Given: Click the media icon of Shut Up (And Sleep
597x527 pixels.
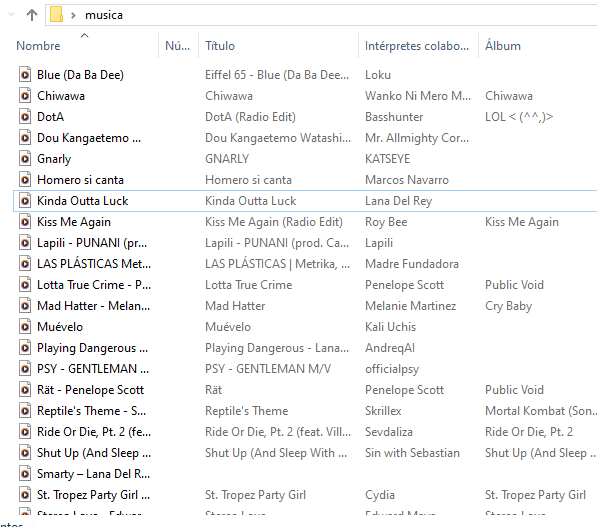Looking at the screenshot, I should (x=25, y=453).
